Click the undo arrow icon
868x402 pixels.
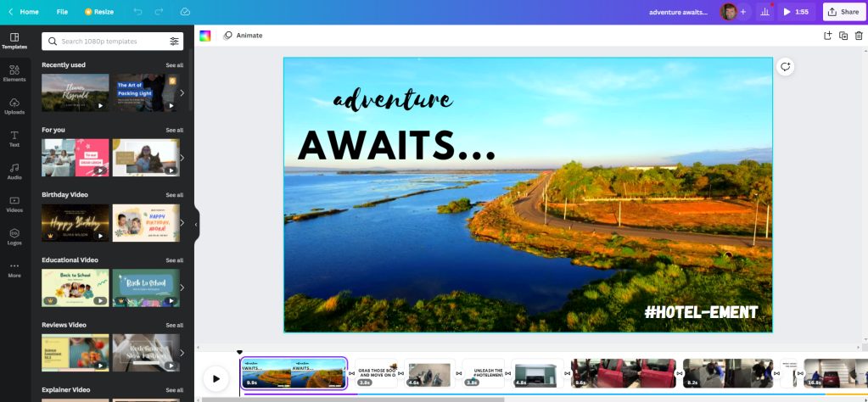(138, 12)
